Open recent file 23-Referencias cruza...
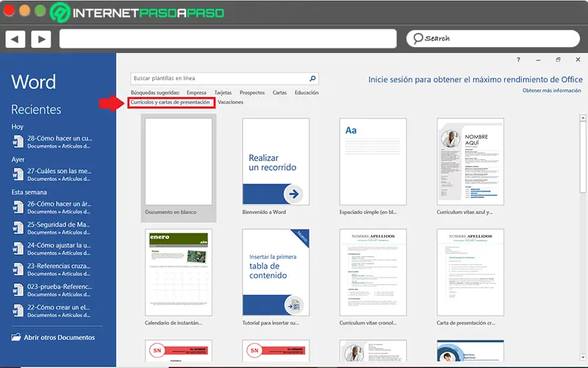The width and height of the screenshot is (588, 368). pyautogui.click(x=60, y=269)
